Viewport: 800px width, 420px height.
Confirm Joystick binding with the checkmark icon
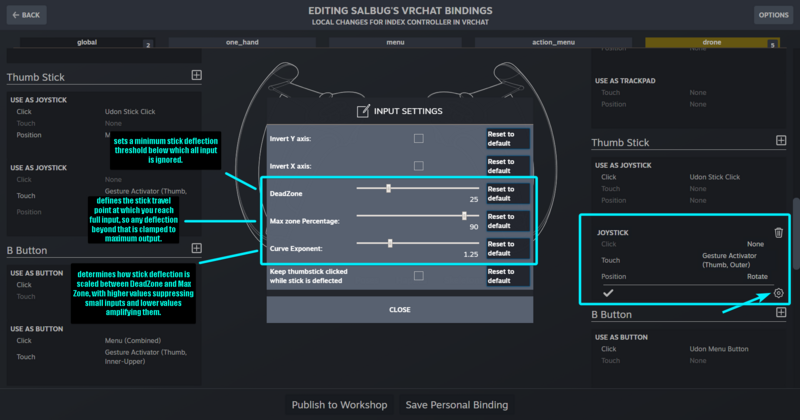[608, 293]
